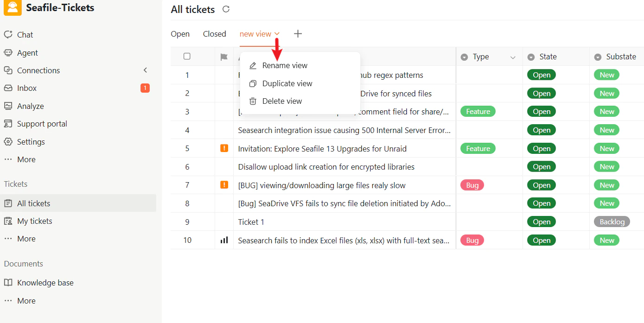
Task: Click Open state badge on row 8
Action: [x=542, y=203]
